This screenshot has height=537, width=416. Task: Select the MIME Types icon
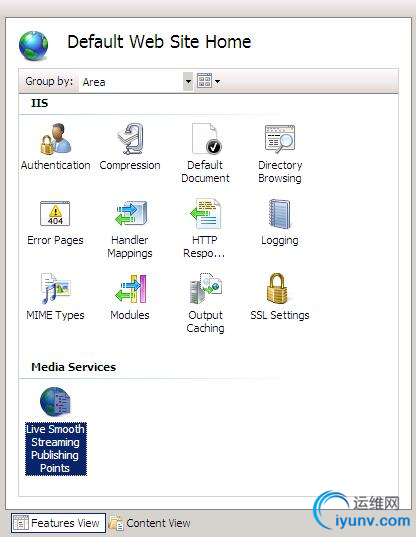pos(55,288)
